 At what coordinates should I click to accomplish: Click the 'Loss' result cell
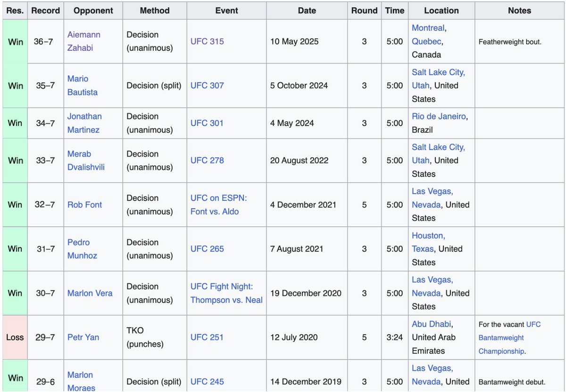point(15,337)
